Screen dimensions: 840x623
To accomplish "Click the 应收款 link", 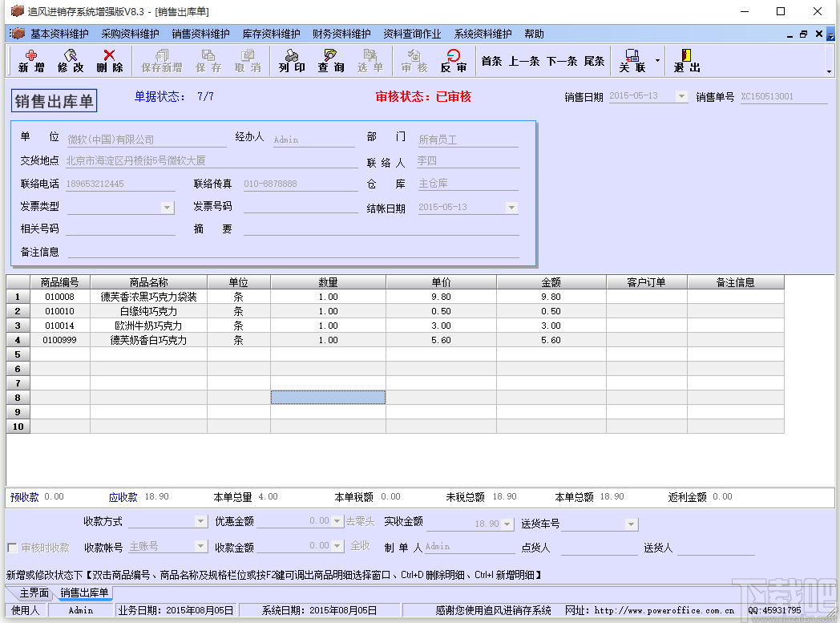I will [123, 497].
